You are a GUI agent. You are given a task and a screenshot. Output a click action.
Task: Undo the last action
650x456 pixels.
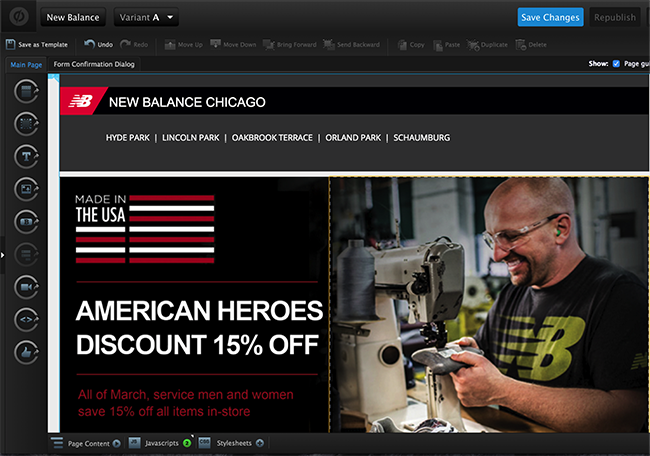pyautogui.click(x=98, y=44)
